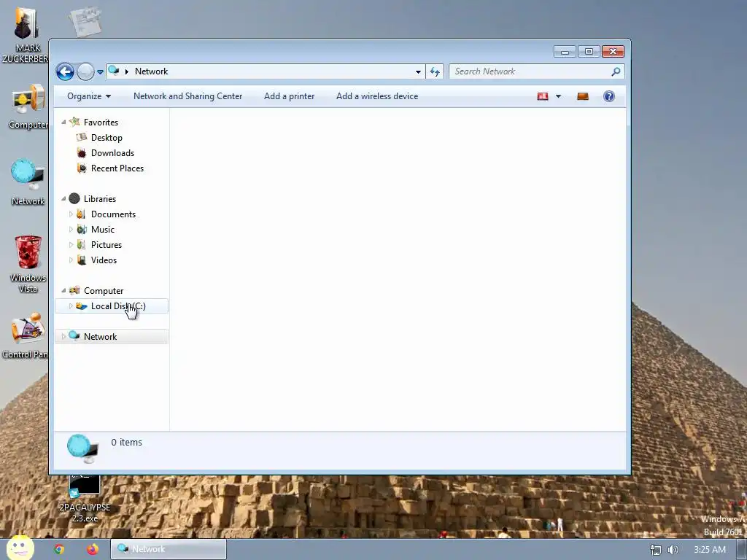
Task: Expand the Network tree node
Action: (64, 337)
